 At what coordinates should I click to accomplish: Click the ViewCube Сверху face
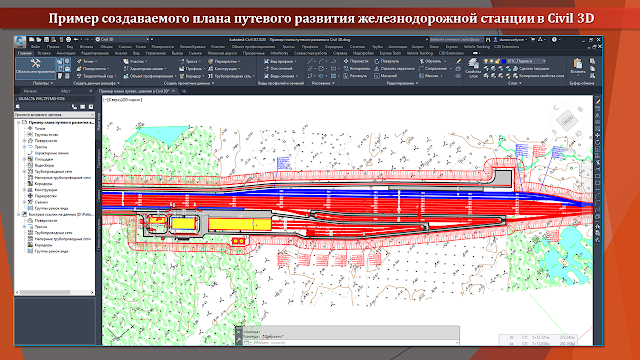pyautogui.click(x=567, y=120)
